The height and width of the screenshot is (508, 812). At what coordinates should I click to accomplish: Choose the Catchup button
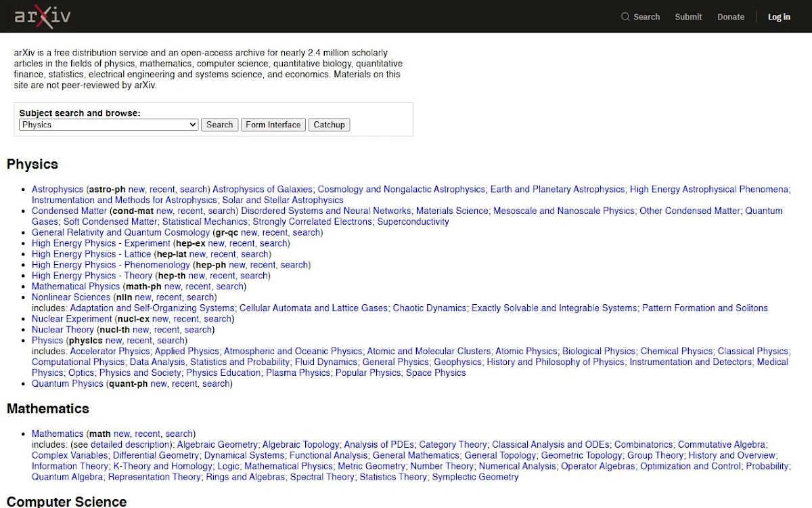330,125
